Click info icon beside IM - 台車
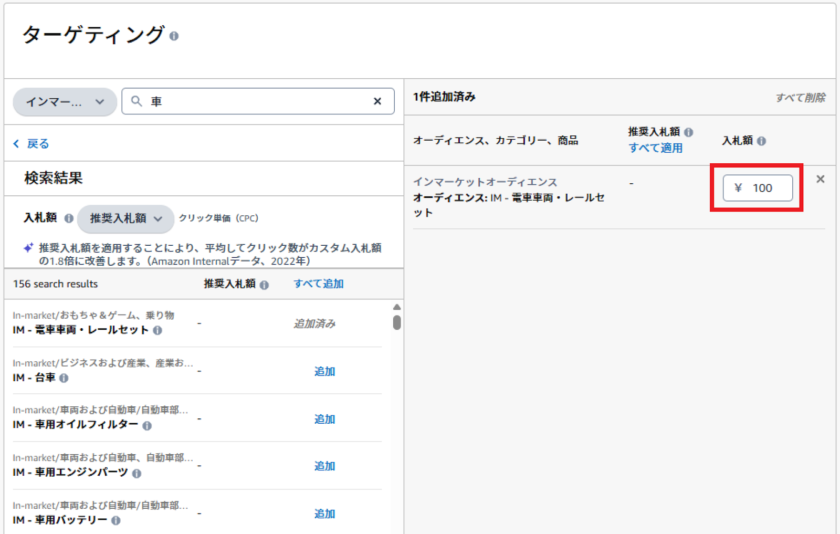Image resolution: width=840 pixels, height=534 pixels. tap(64, 378)
